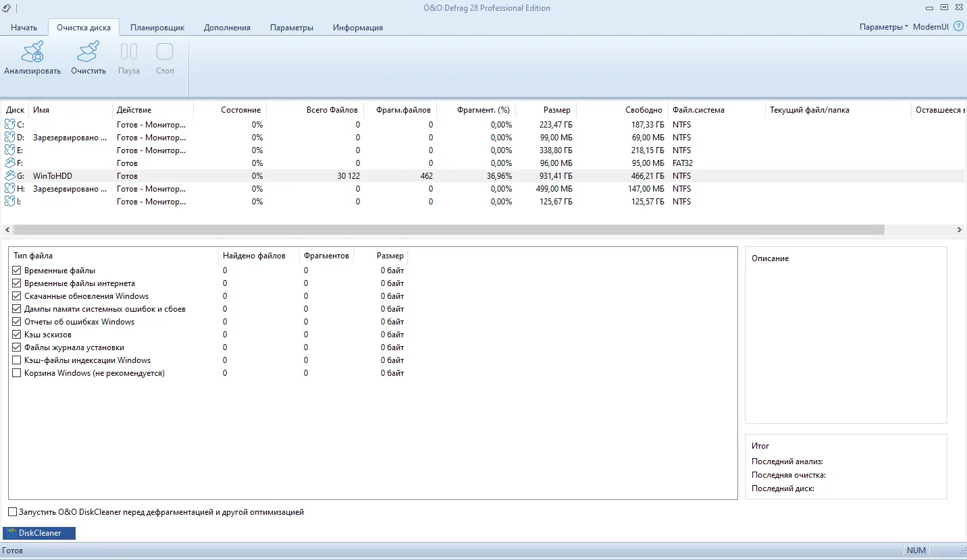Select the drive G: icon

[x=9, y=175]
